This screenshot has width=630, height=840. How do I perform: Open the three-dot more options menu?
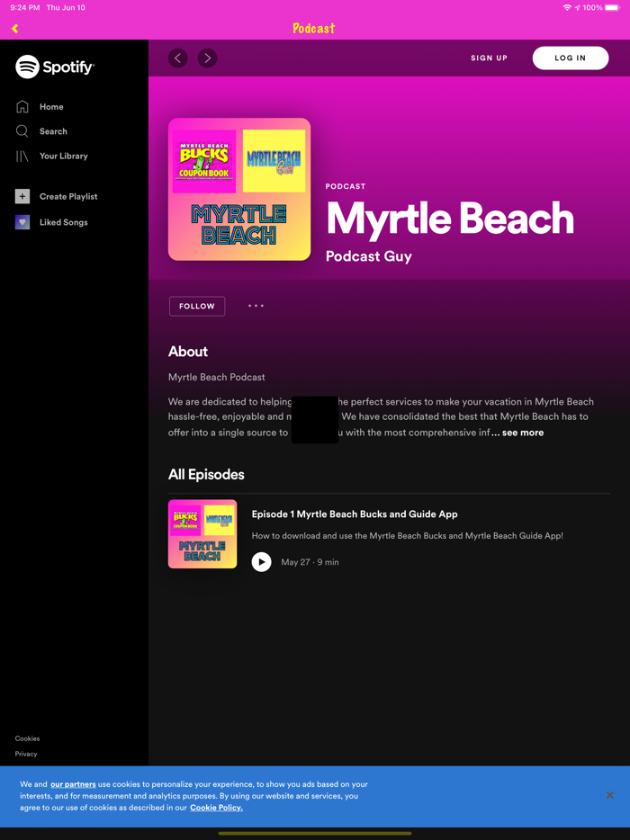[x=256, y=306]
